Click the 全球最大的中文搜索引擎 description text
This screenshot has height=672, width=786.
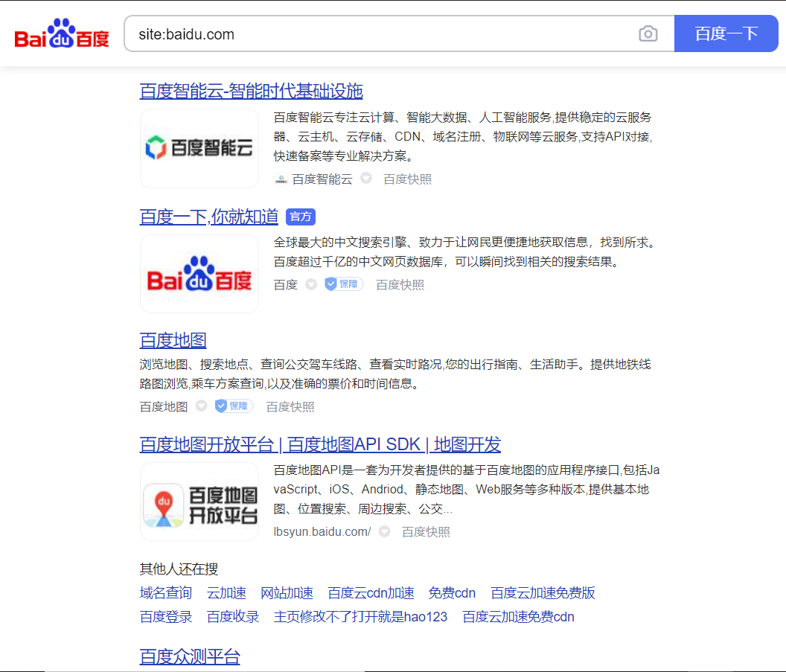464,252
